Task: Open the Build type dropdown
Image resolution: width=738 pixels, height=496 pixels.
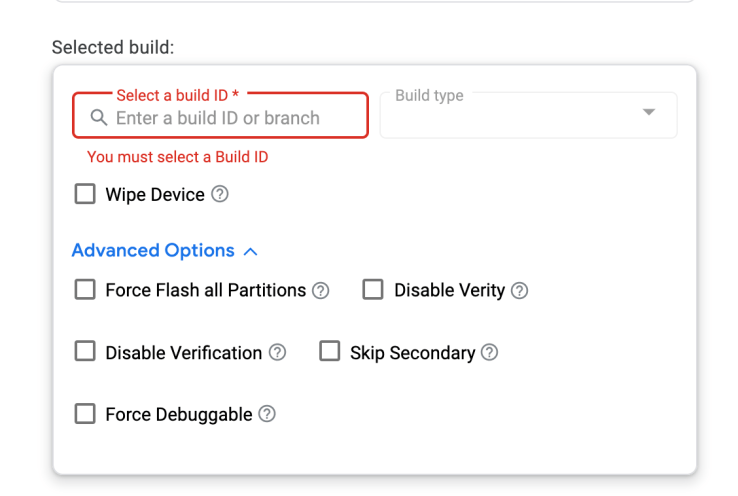Action: pyautogui.click(x=528, y=115)
